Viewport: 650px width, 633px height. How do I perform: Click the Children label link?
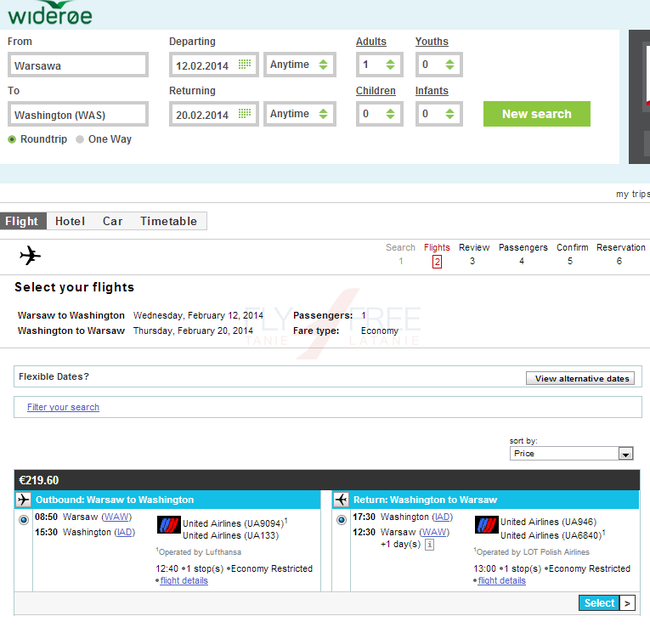pyautogui.click(x=376, y=91)
